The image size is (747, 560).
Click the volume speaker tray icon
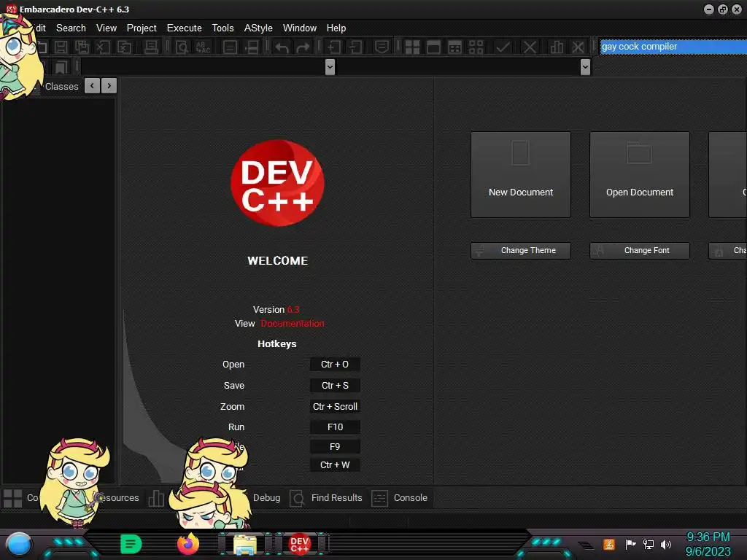coord(666,544)
